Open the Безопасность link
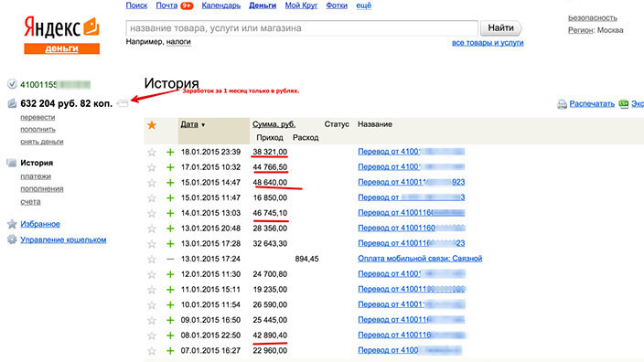Viewport: 644px width, 362px height. (593, 18)
